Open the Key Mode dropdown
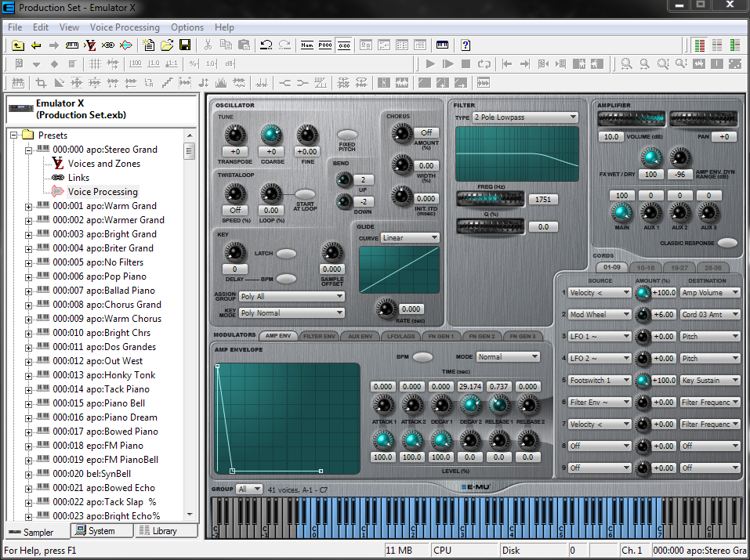The height and width of the screenshot is (560, 750). pyautogui.click(x=292, y=313)
